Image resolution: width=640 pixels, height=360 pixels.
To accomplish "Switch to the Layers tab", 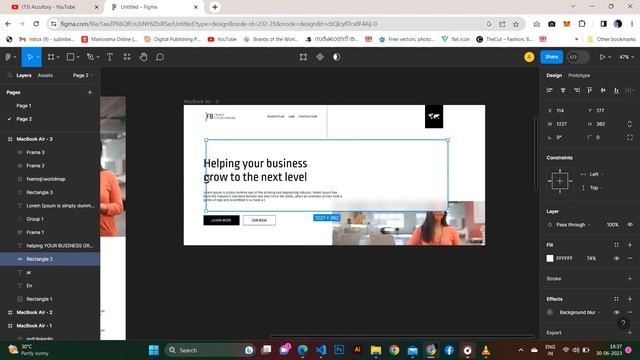I will [x=24, y=76].
